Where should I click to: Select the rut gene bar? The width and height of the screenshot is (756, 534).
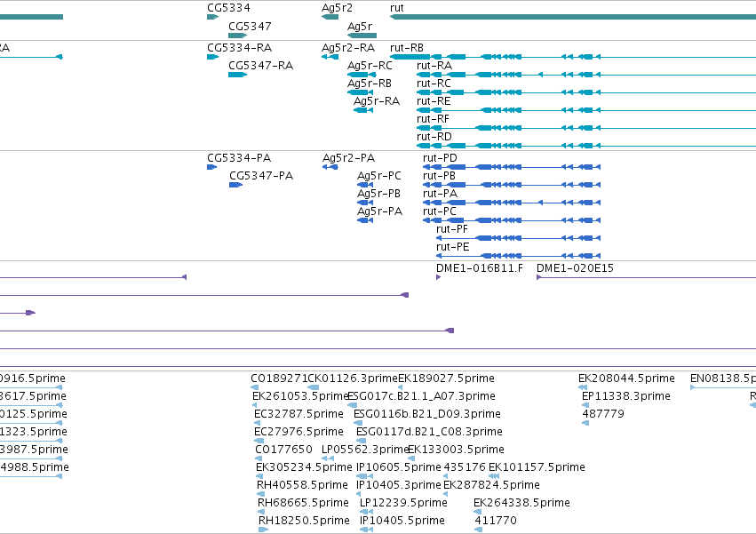(573, 17)
